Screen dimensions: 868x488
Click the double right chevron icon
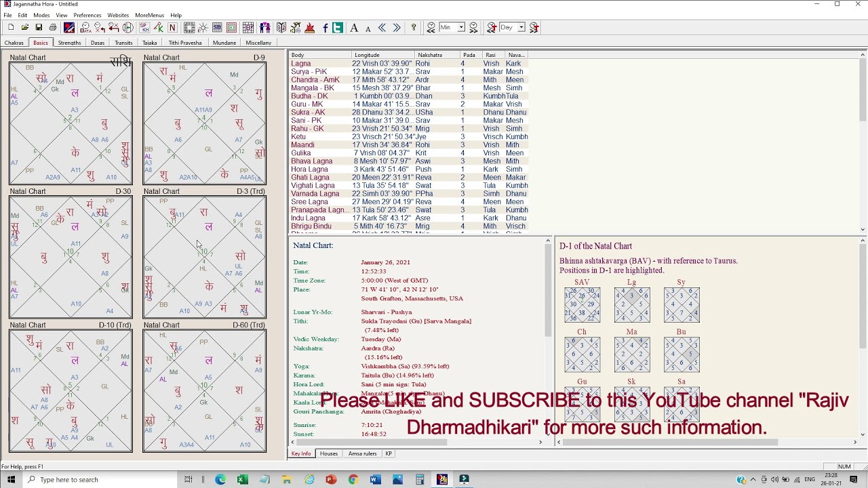(397, 28)
